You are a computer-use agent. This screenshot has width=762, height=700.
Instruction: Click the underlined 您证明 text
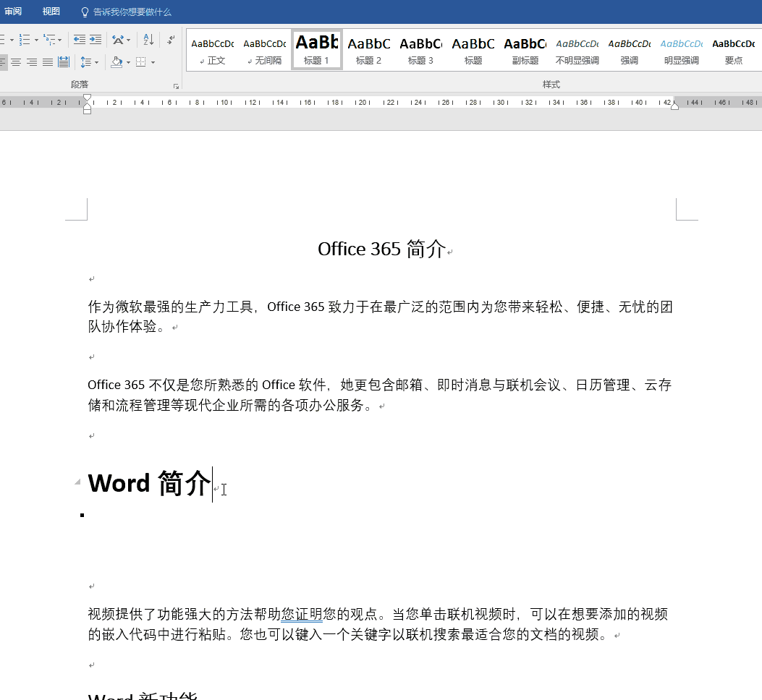302,614
